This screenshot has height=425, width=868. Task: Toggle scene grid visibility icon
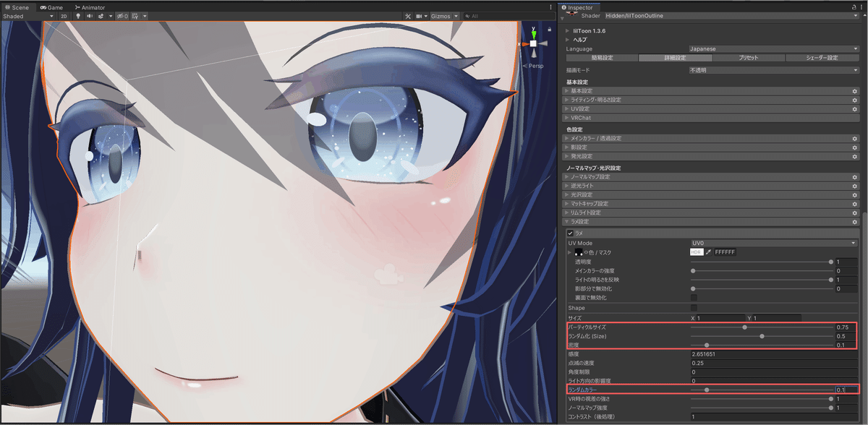click(x=135, y=16)
